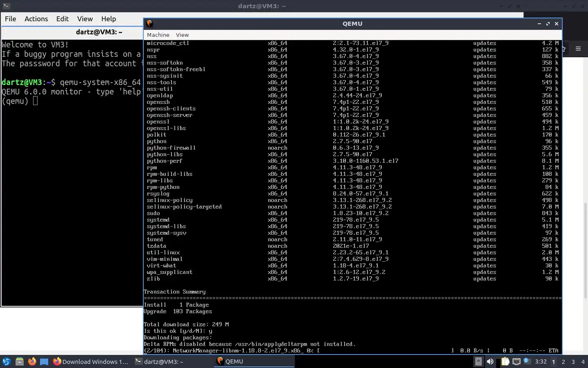The image size is (588, 368).
Task: Click 'Welcome to VM3!' line in terminal
Action: point(35,45)
